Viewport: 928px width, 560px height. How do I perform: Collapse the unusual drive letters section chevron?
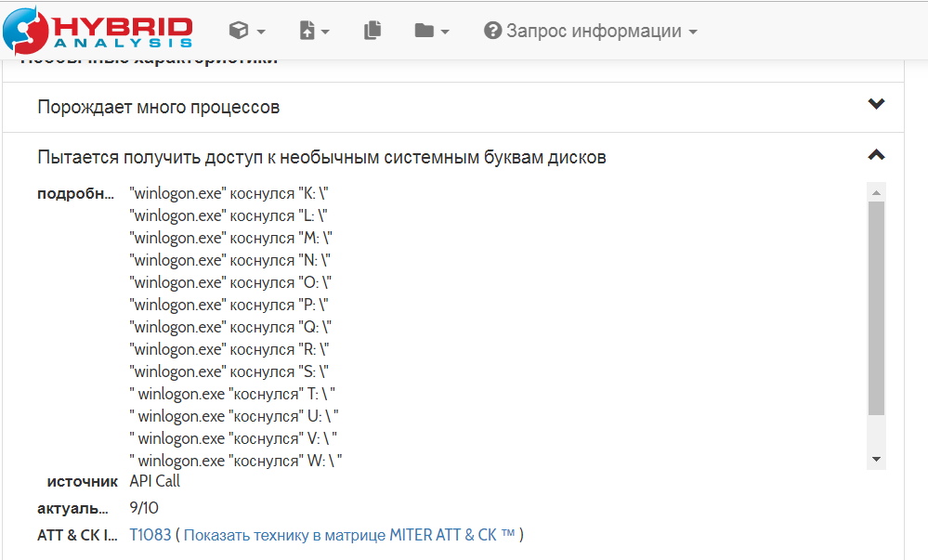(x=875, y=155)
